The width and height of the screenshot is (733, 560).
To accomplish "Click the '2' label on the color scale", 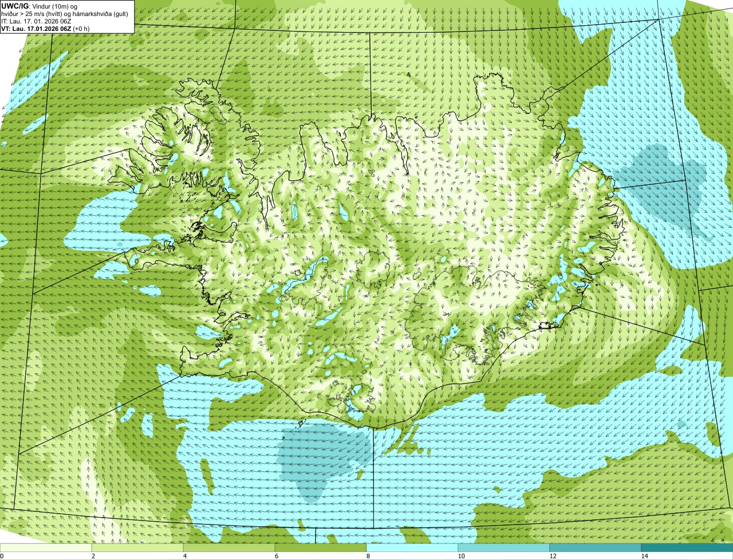I will pyautogui.click(x=93, y=556).
